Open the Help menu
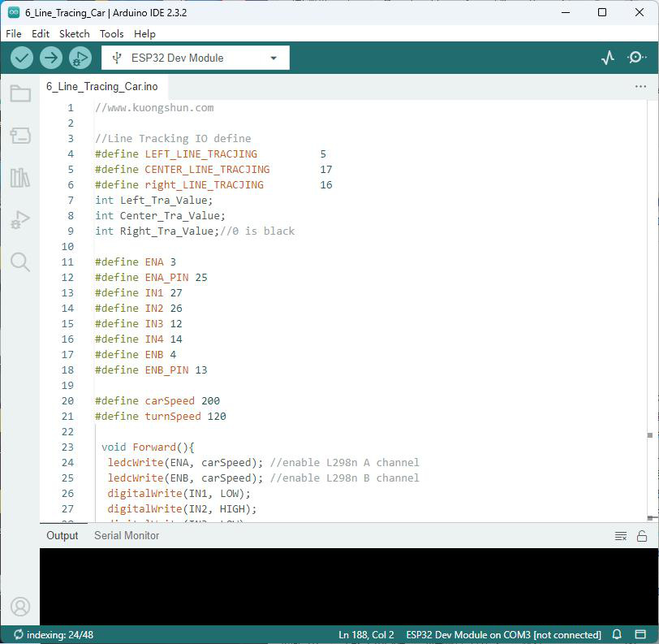659x644 pixels. click(144, 33)
